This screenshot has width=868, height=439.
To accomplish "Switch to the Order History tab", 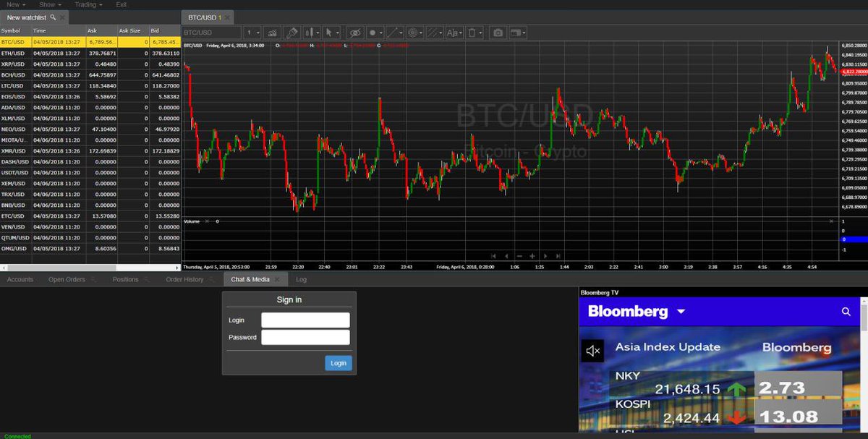I will [x=184, y=279].
